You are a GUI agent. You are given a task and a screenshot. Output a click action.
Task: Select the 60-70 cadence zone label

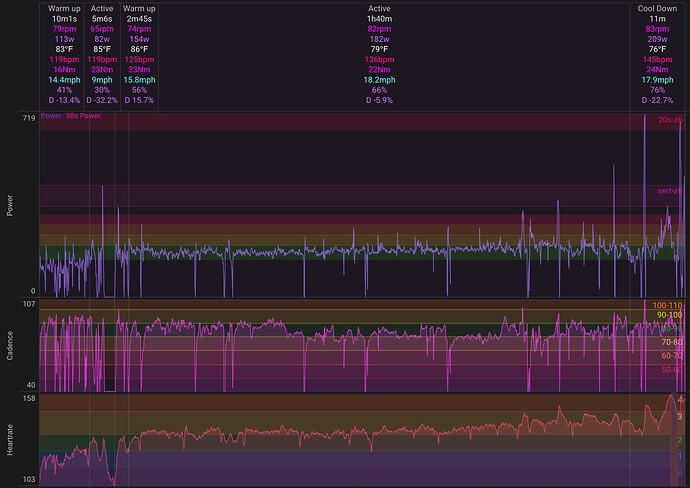click(672, 356)
